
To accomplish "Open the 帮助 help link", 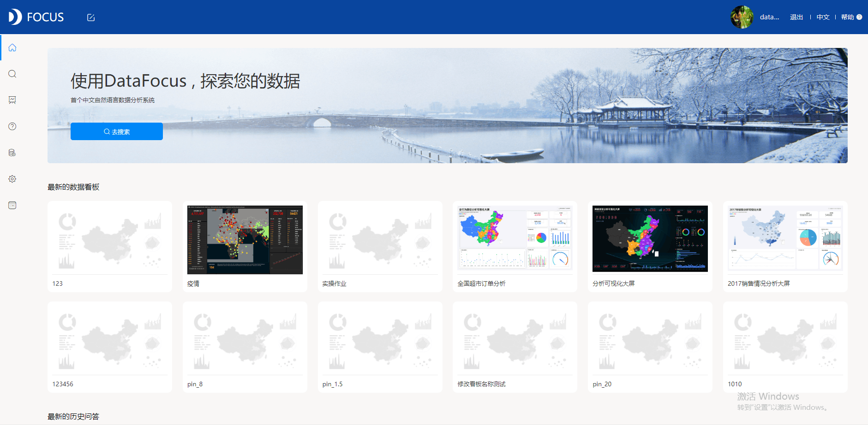I will click(847, 17).
